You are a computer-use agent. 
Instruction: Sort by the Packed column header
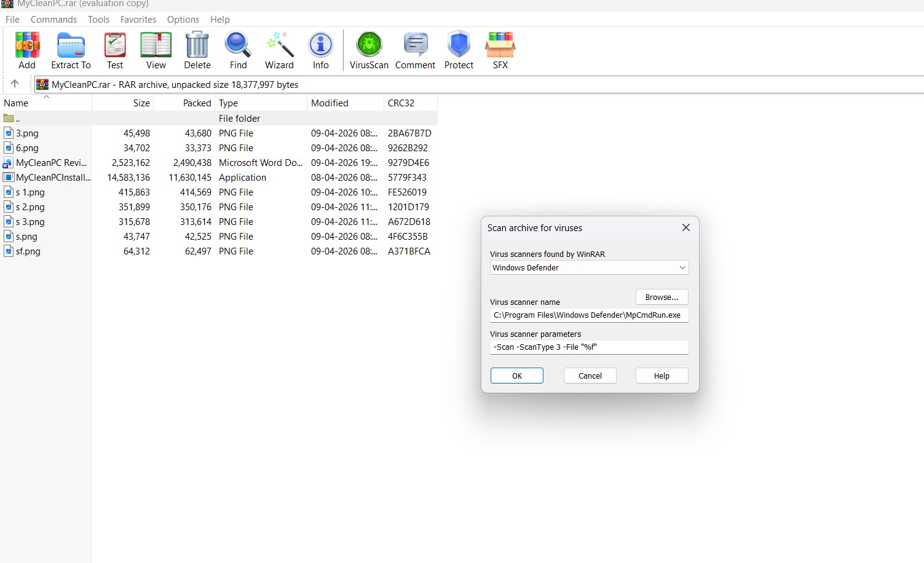(184, 103)
